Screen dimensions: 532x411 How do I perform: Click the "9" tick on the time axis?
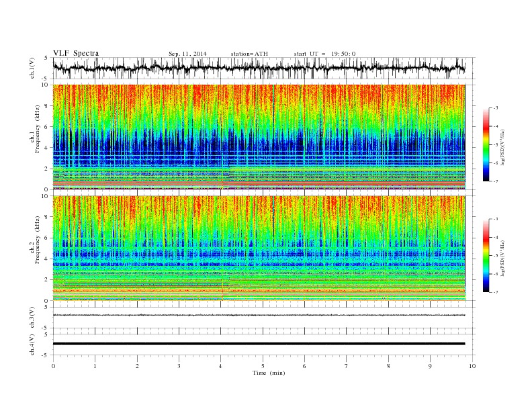(x=430, y=366)
